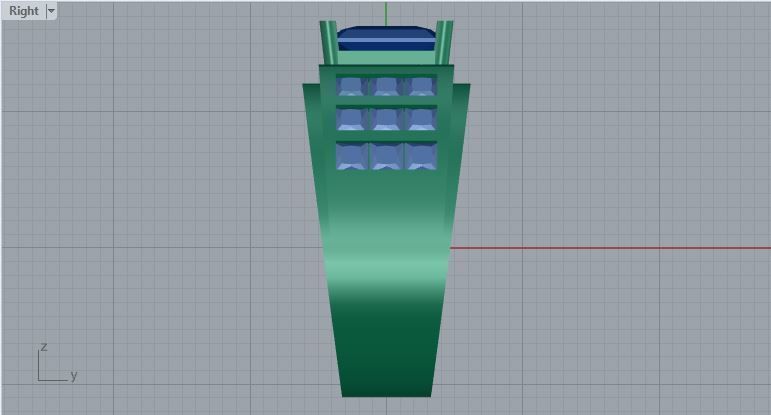Open the Right viewport dropdown arrow menu
This screenshot has width=771, height=415.
coord(51,11)
